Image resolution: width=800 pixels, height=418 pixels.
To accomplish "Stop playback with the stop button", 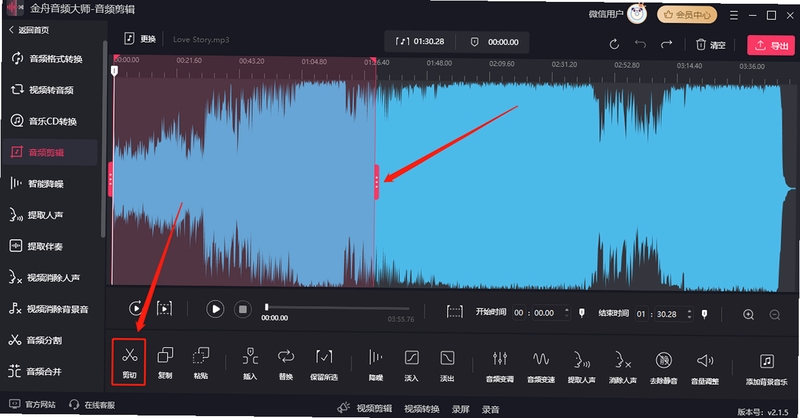I will click(243, 309).
